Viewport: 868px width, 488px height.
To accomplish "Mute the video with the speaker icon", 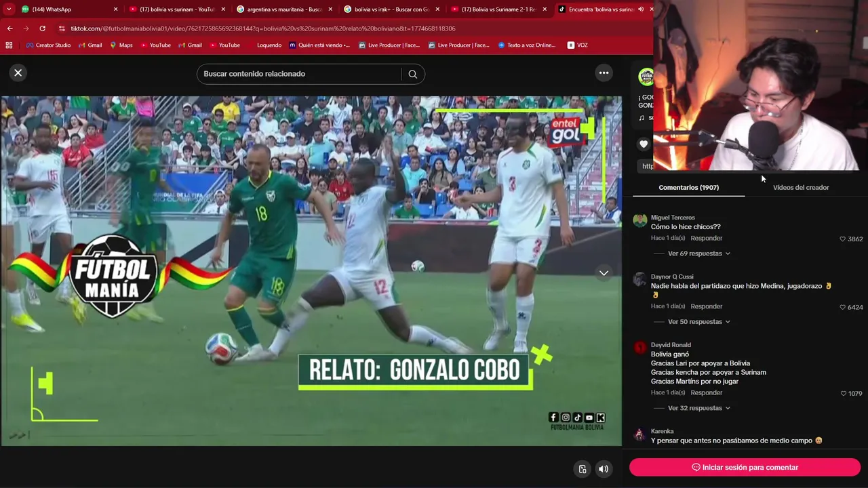I will click(x=603, y=469).
